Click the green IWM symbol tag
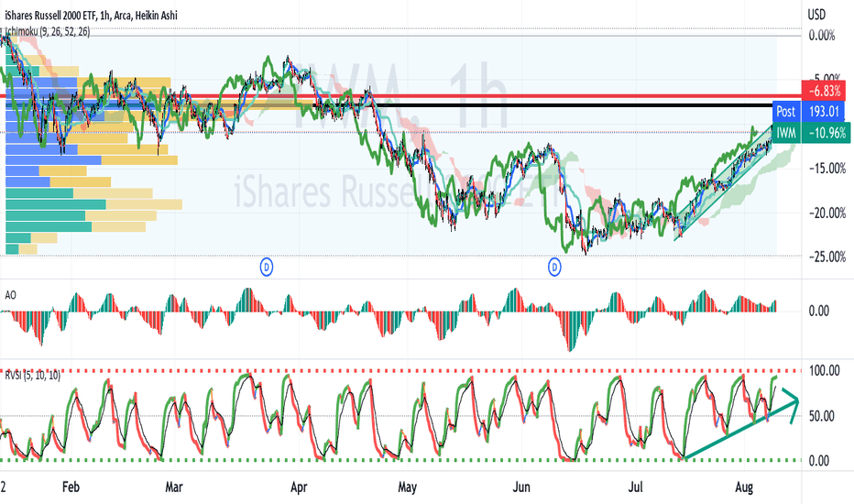Screen dimensions: 854x504 (786, 132)
